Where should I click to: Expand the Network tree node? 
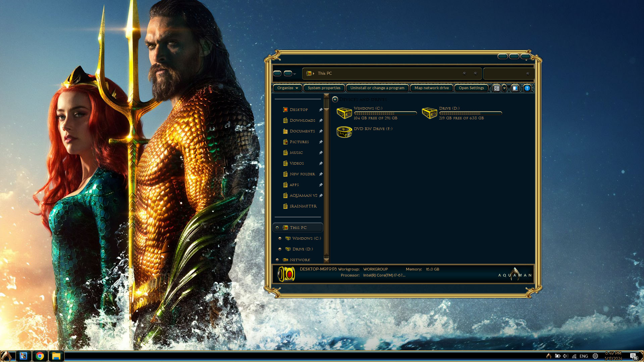[277, 260]
